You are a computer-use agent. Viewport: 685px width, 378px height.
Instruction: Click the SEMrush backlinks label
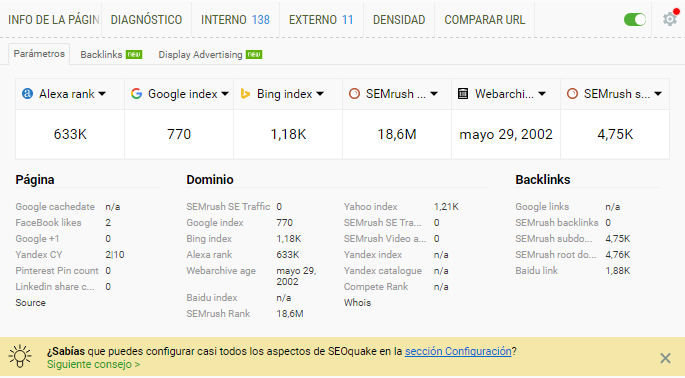(x=557, y=223)
